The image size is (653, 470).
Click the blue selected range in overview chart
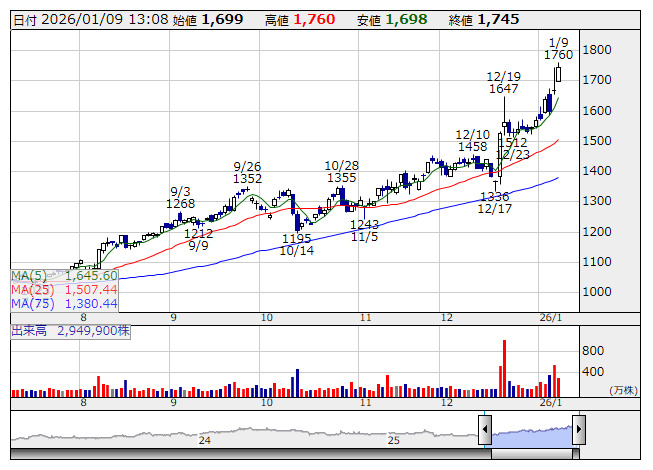[531, 433]
